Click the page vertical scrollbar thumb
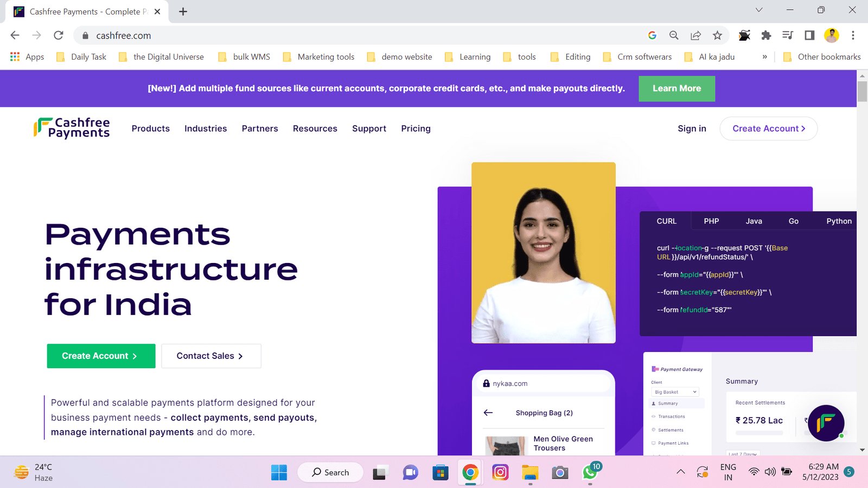The image size is (868, 488). [862, 91]
